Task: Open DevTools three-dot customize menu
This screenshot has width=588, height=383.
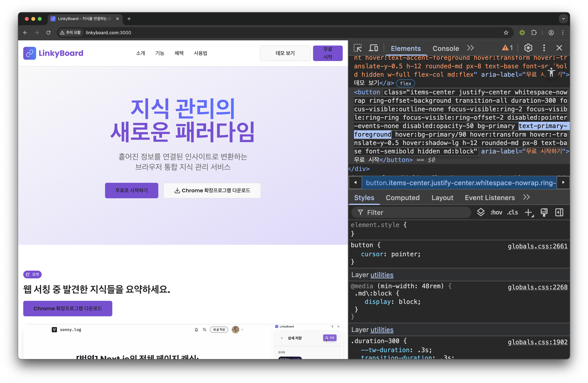Action: tap(544, 48)
